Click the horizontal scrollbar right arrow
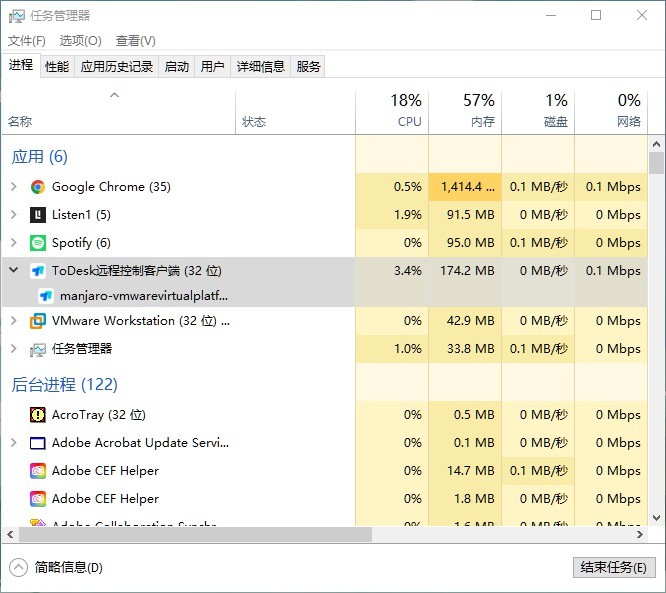The width and height of the screenshot is (666, 593). point(640,534)
